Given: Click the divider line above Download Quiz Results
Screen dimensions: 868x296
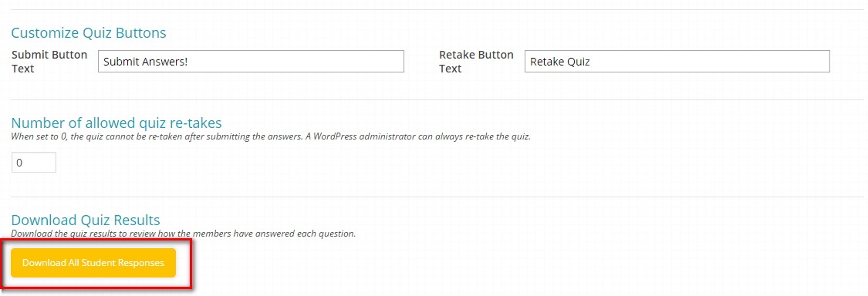Looking at the screenshot, I should [x=437, y=197].
